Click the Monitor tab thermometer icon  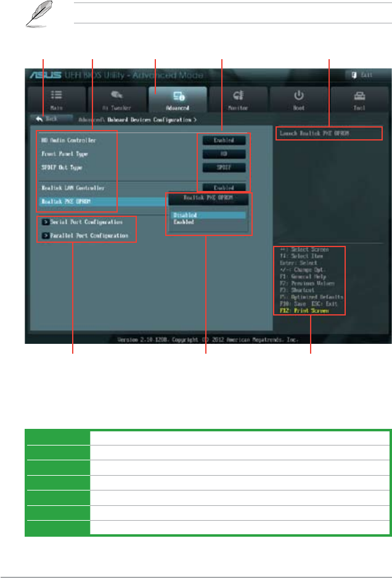pyautogui.click(x=239, y=95)
